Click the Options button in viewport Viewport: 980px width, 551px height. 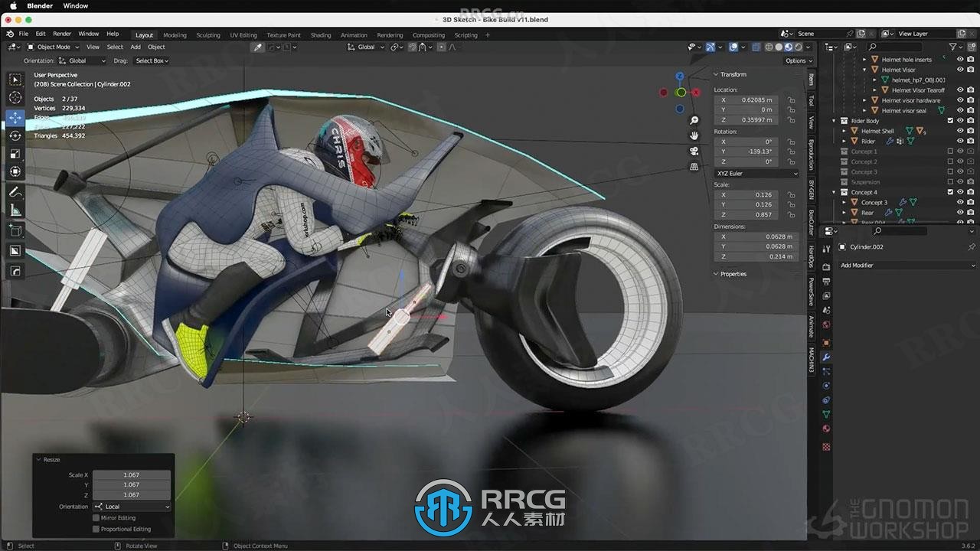798,60
